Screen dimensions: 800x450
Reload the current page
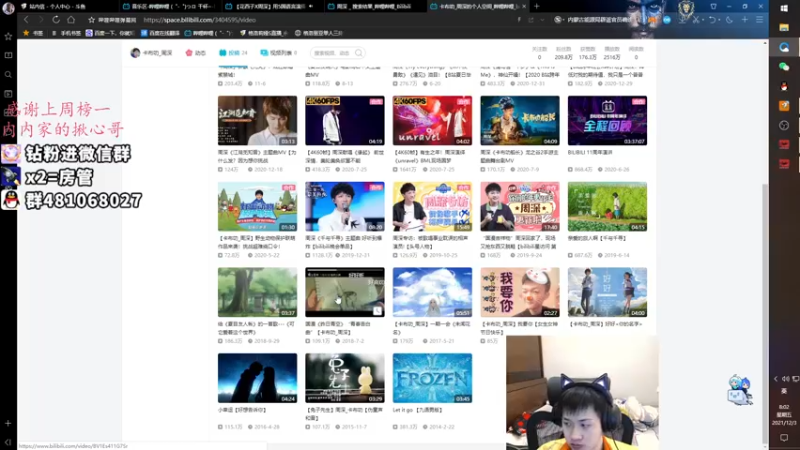pos(56,19)
